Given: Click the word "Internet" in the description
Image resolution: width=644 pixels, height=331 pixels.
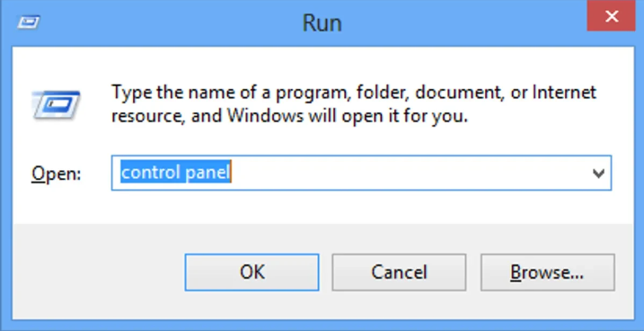Looking at the screenshot, I should point(564,93).
